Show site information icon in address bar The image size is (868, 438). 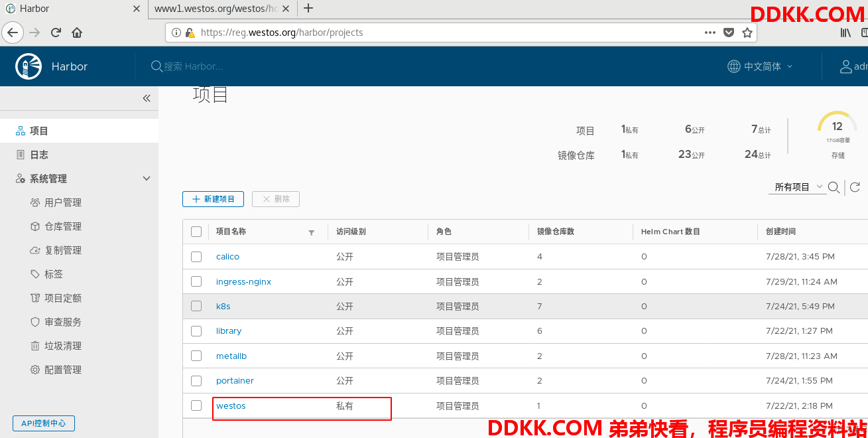(x=176, y=33)
